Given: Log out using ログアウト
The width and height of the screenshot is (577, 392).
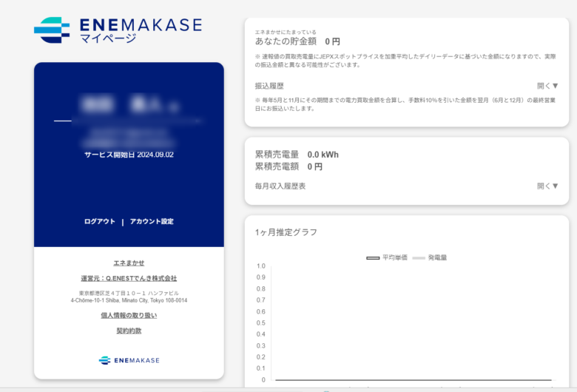Looking at the screenshot, I should (100, 221).
